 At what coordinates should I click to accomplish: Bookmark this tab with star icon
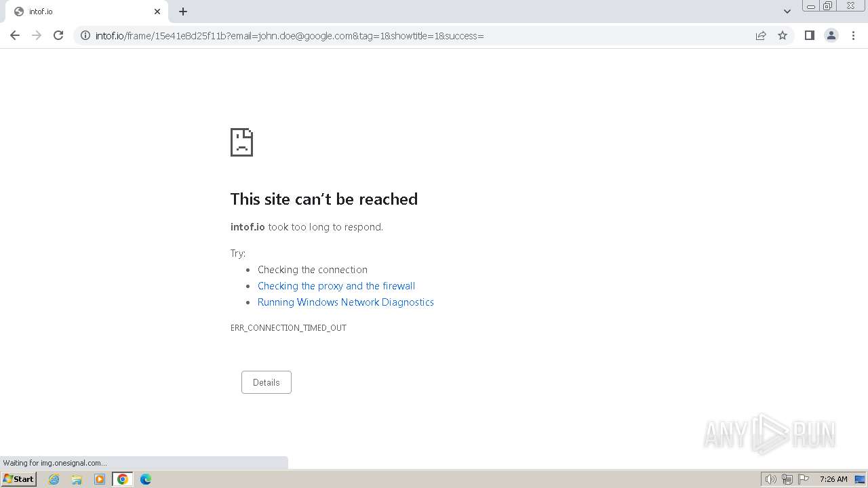(783, 35)
